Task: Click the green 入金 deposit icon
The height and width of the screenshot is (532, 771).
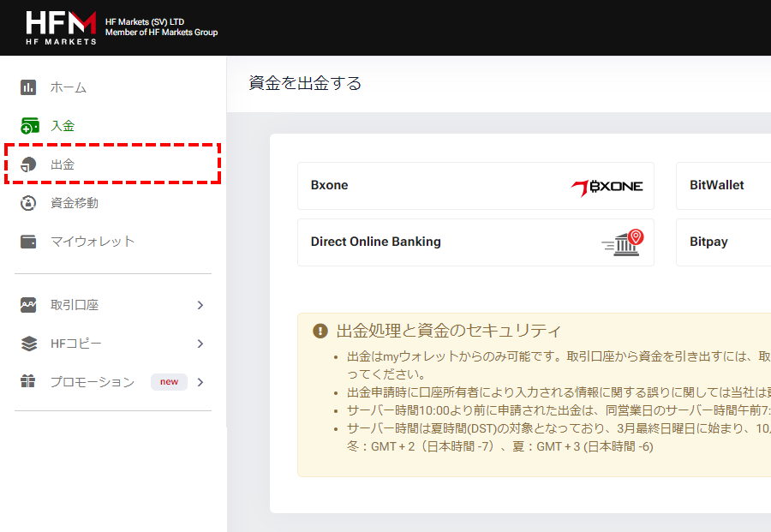Action: 29,126
